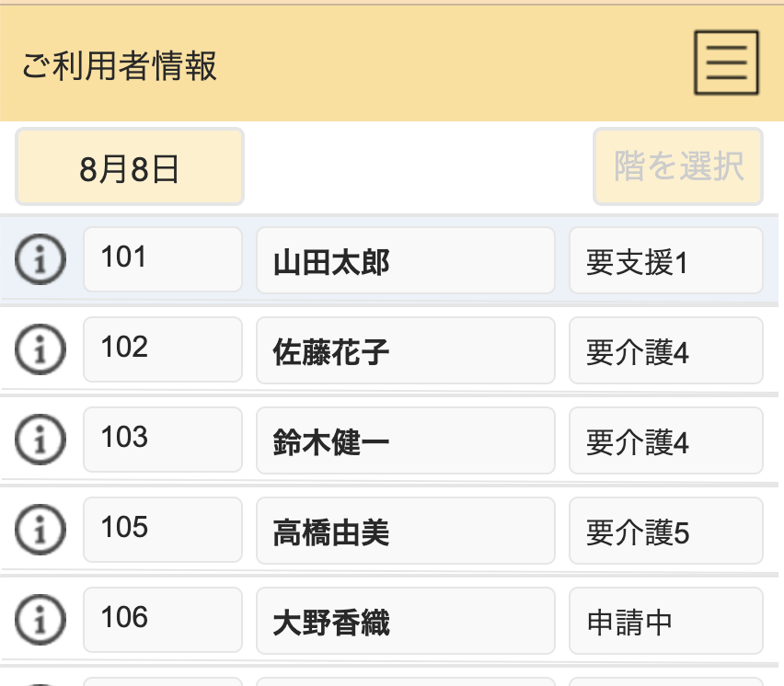Open the 8月8日 date selector
The height and width of the screenshot is (686, 784).
coord(130,167)
